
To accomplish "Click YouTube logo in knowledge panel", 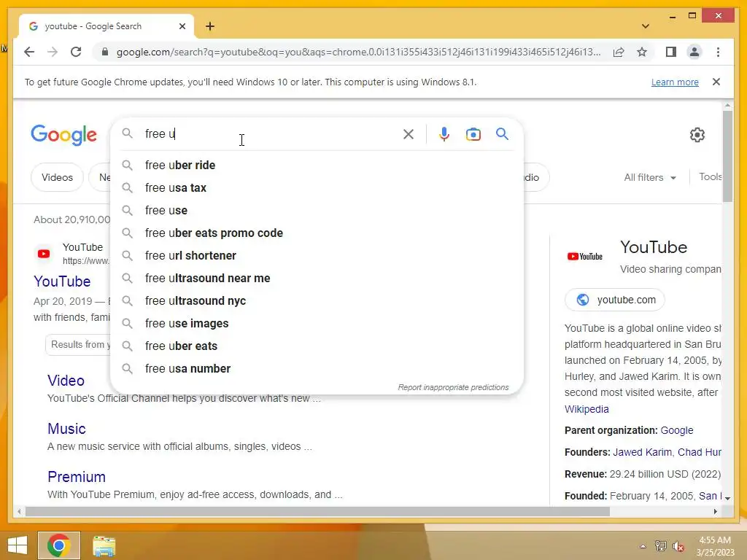I will coord(585,256).
